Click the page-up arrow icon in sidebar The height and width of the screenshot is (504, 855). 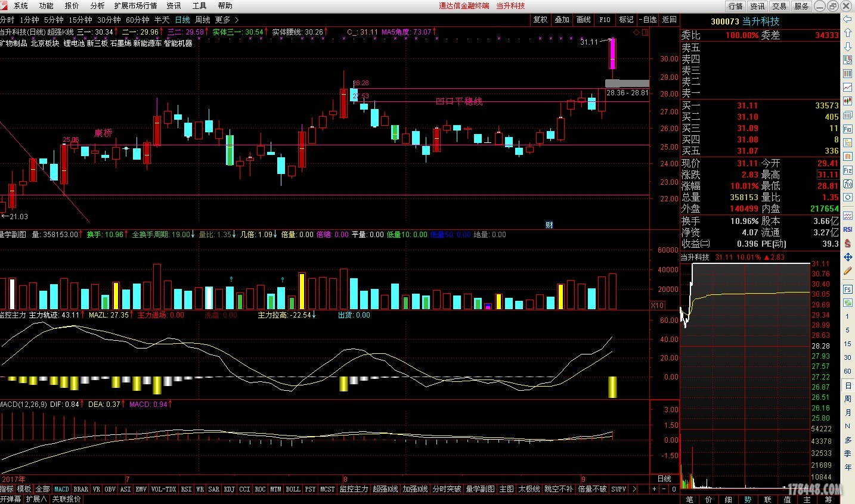coord(847,33)
